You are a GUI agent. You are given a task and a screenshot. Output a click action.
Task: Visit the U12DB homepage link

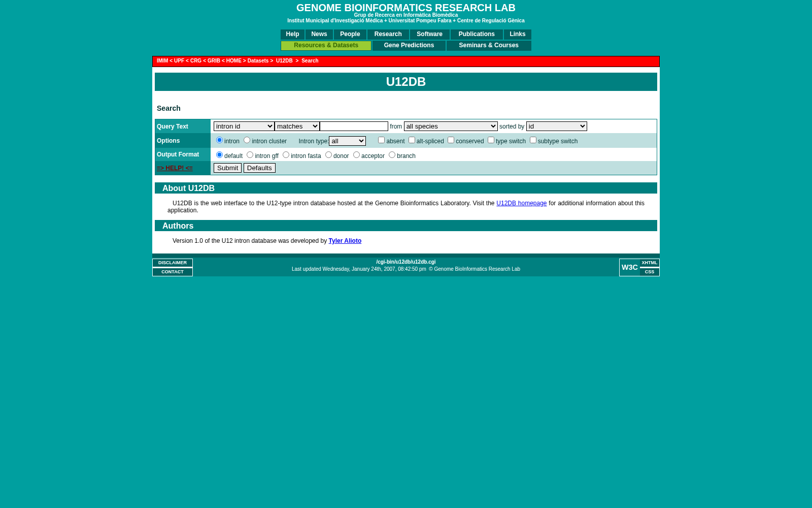(521, 203)
